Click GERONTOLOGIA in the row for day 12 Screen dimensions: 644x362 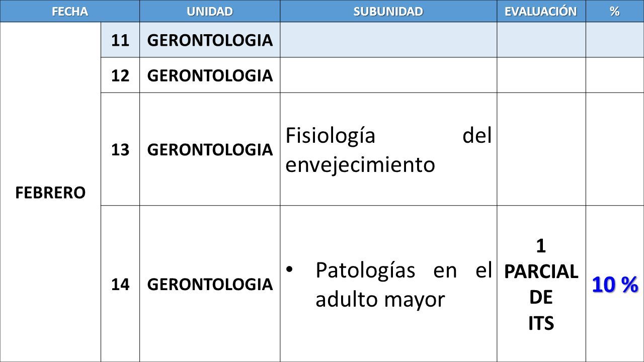point(210,75)
